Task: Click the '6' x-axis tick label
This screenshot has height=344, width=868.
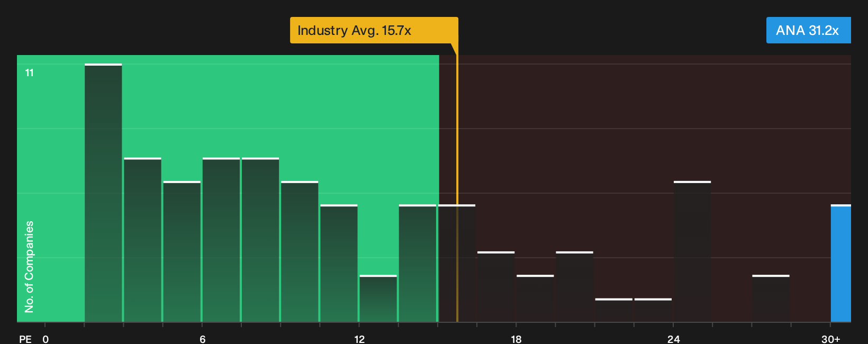Action: tap(203, 339)
